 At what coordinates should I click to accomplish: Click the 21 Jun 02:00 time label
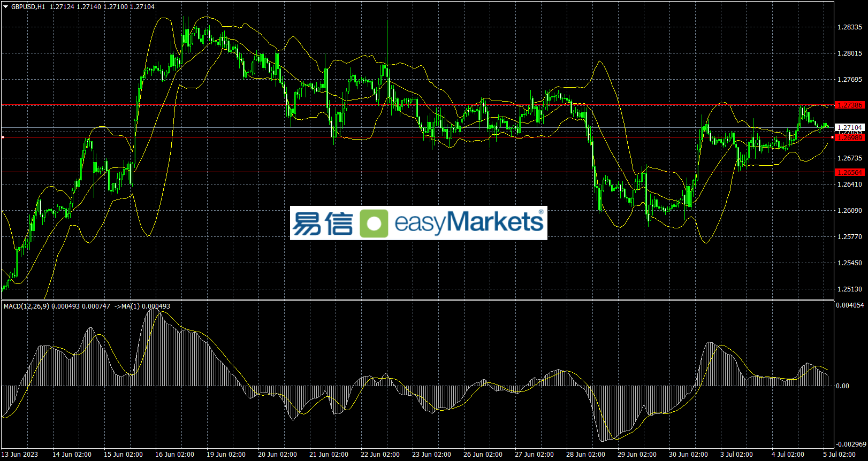[x=329, y=455]
